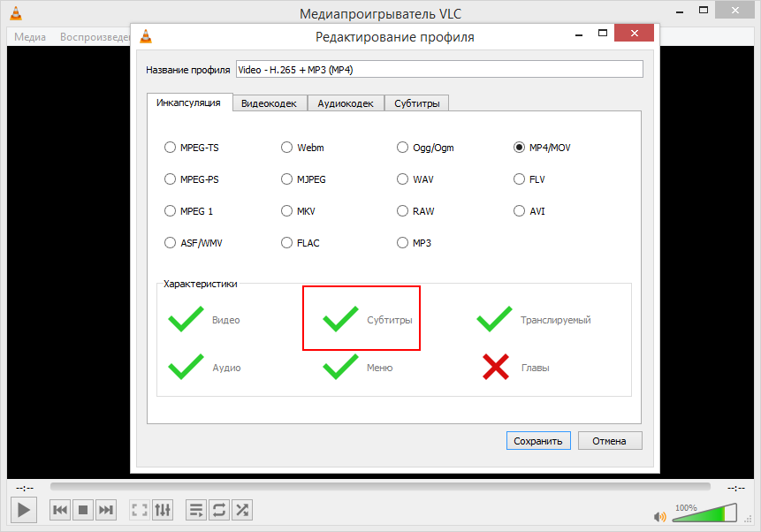Image resolution: width=761 pixels, height=532 pixels.
Task: Toggle the loop repeat icon
Action: coord(219,510)
